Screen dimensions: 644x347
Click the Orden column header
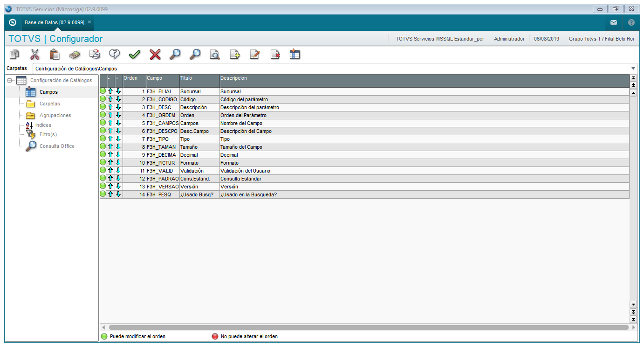[134, 81]
